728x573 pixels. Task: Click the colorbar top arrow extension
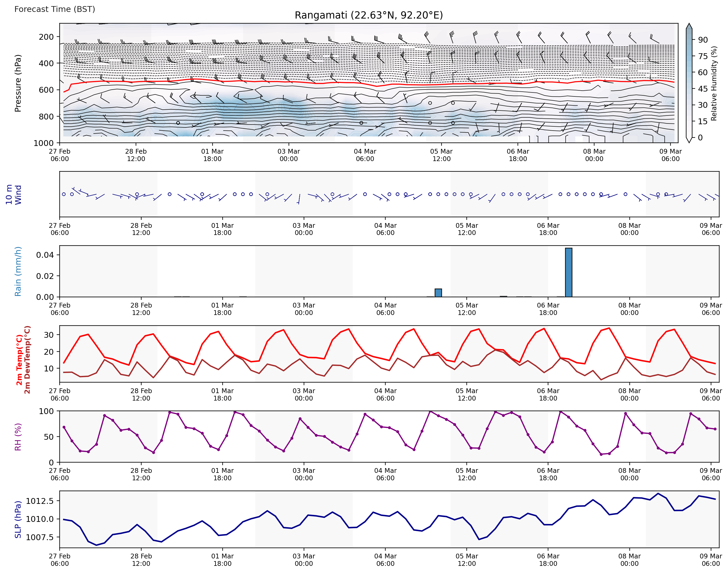click(x=689, y=26)
